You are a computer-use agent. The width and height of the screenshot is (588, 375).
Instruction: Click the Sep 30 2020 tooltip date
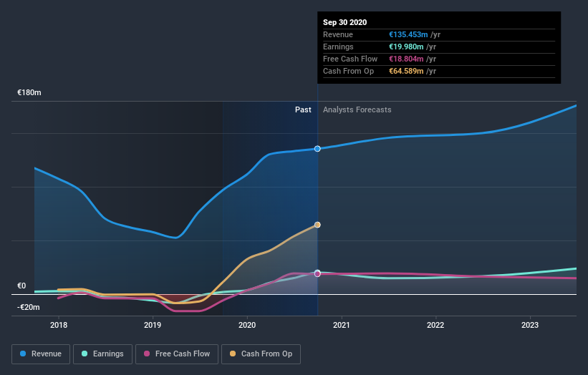[345, 22]
